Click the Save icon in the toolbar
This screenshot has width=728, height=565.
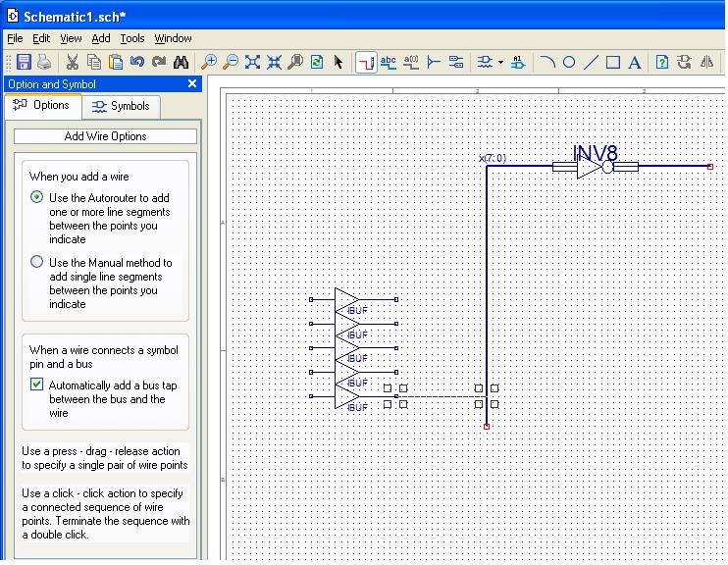24,62
